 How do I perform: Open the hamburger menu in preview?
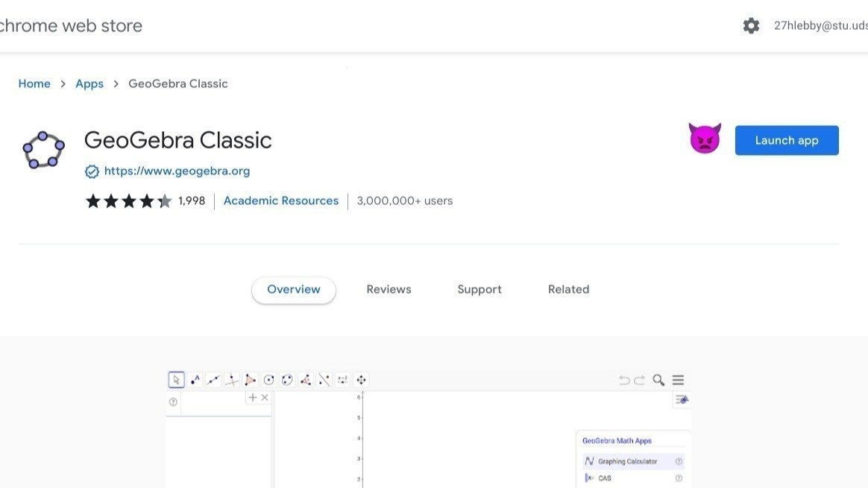pyautogui.click(x=678, y=380)
